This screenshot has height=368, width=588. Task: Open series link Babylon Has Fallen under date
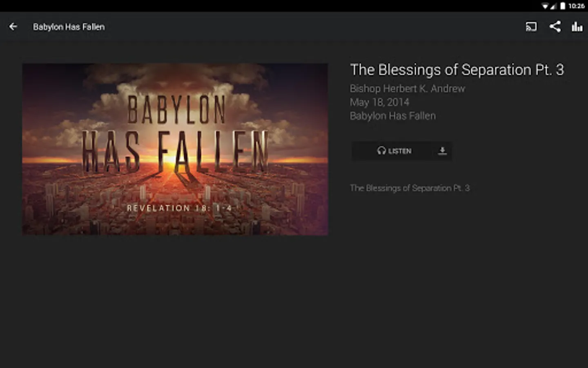point(393,116)
